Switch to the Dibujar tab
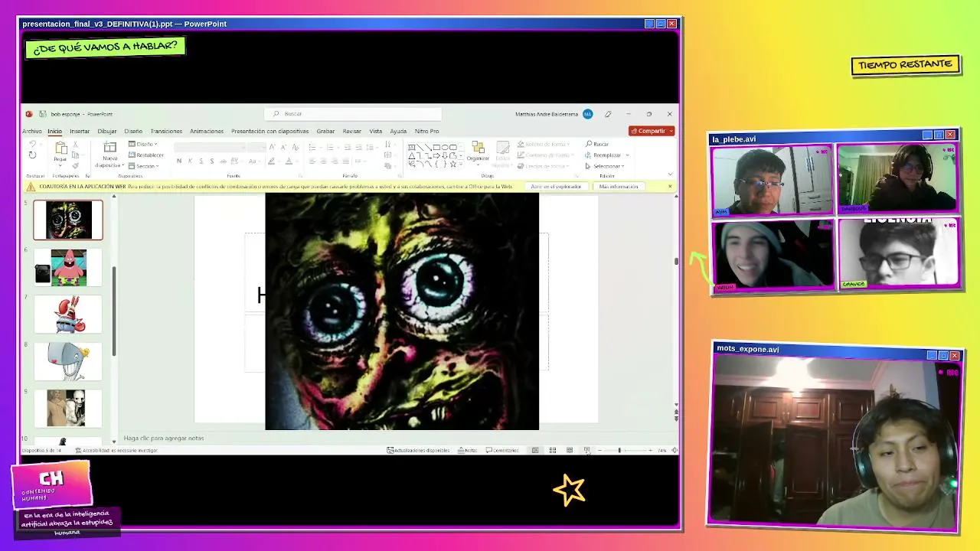The height and width of the screenshot is (551, 980). (107, 131)
